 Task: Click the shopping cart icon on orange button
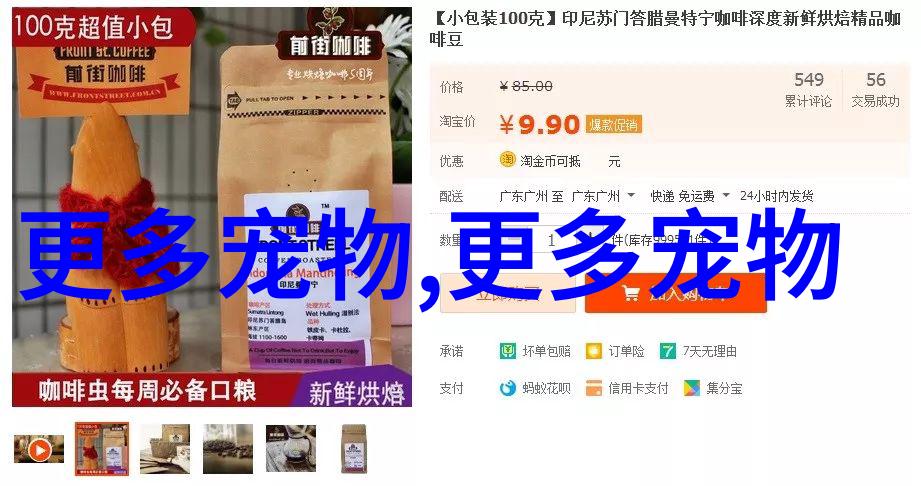630,292
